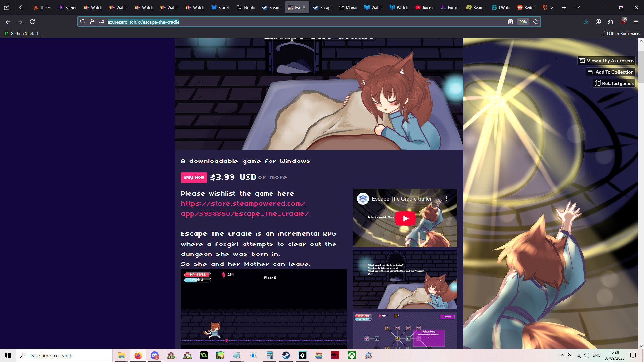Viewport: 644px width, 362px height.
Task: Open Steam from the taskbar
Action: (286, 355)
